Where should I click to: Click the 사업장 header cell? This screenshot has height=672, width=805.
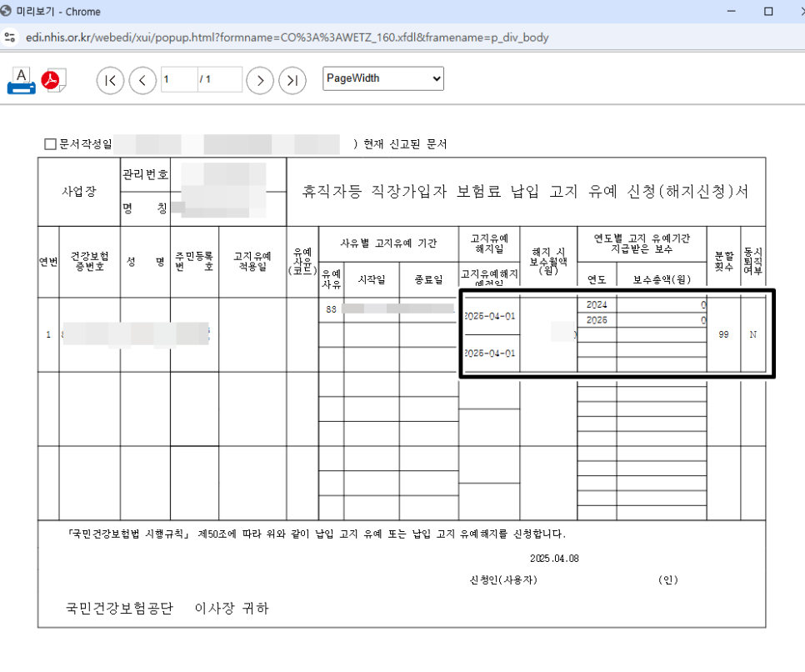[79, 192]
